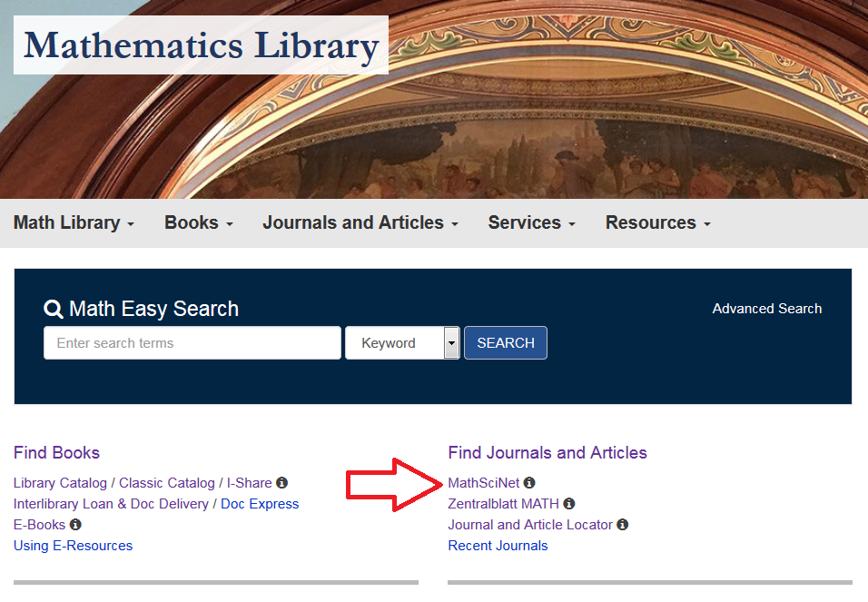Open Journals and Articles menu
The height and width of the screenshot is (602, 868).
click(360, 223)
